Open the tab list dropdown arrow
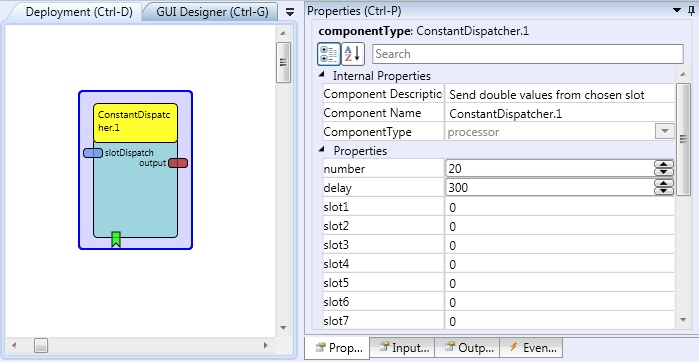 pyautogui.click(x=290, y=12)
